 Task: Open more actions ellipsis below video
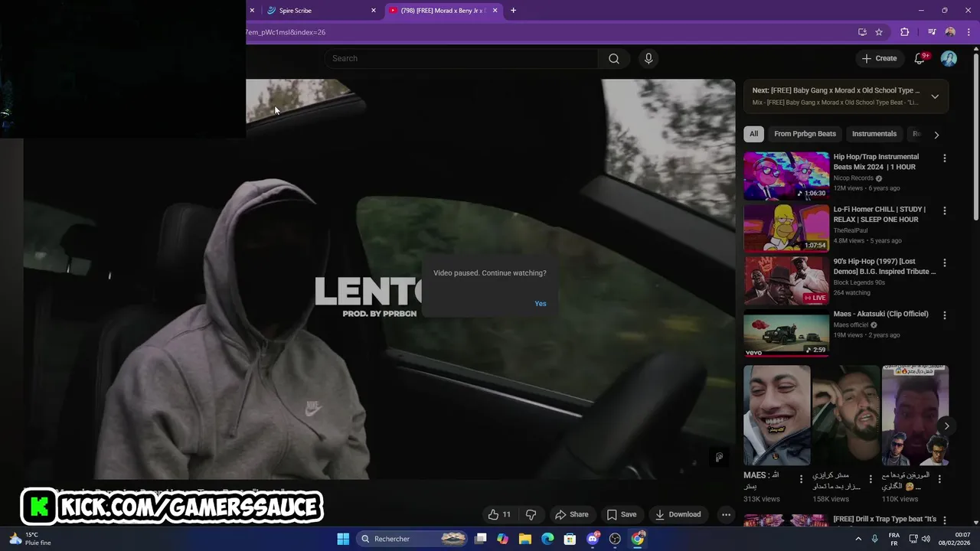tap(726, 514)
